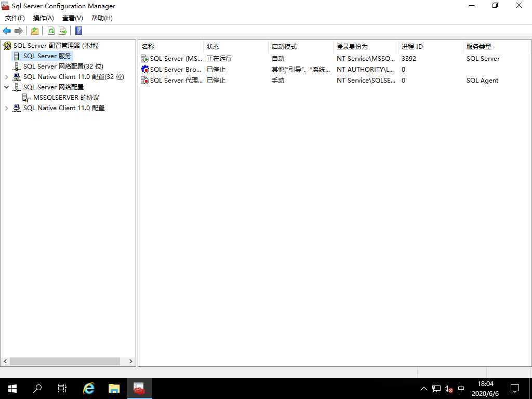532x399 pixels.
Task: Open Task View on the taskbar
Action: click(62, 389)
